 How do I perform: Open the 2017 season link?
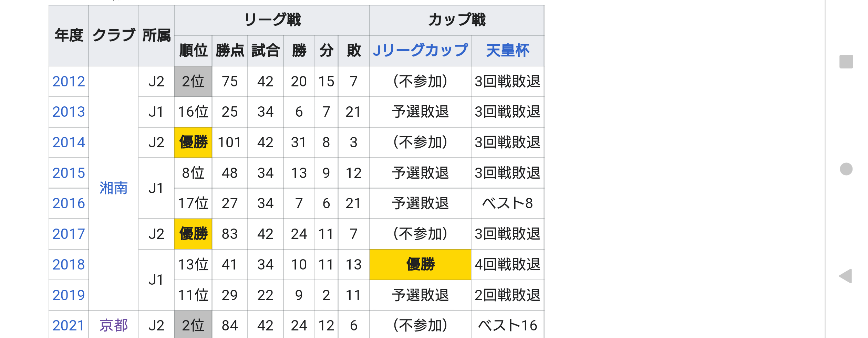(69, 234)
